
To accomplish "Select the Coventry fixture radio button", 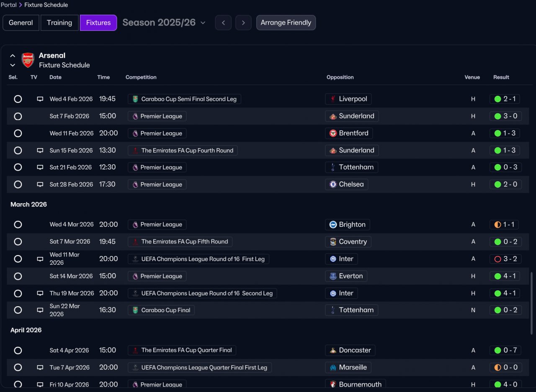I will coord(18,242).
